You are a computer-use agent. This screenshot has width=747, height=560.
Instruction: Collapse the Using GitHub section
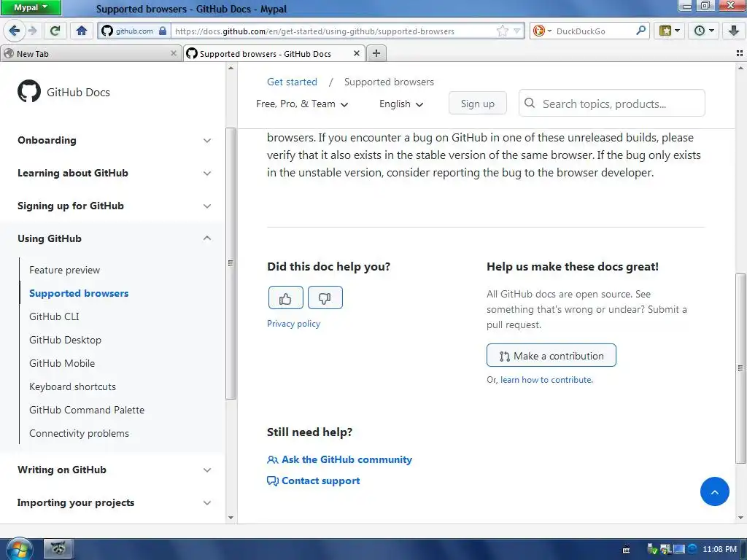point(115,238)
